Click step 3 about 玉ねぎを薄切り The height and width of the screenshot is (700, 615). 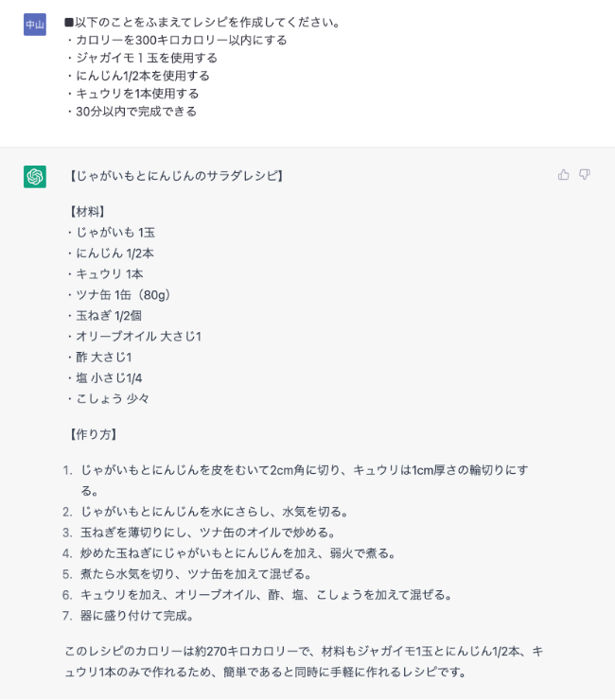200,533
